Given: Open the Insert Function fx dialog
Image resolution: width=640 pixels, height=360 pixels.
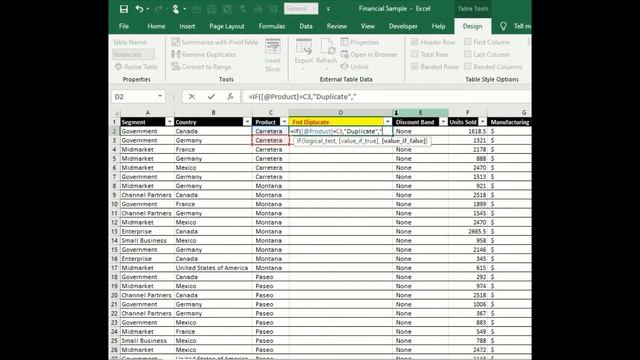Looking at the screenshot, I should 230,97.
